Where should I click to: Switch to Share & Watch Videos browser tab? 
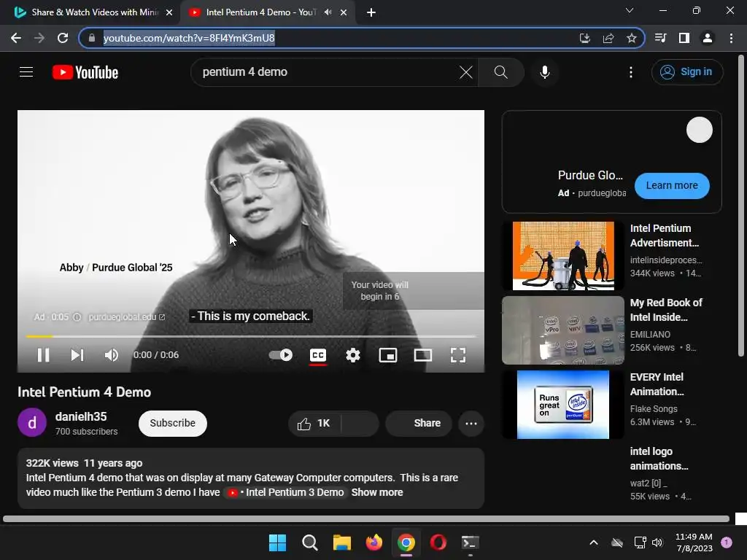click(93, 12)
